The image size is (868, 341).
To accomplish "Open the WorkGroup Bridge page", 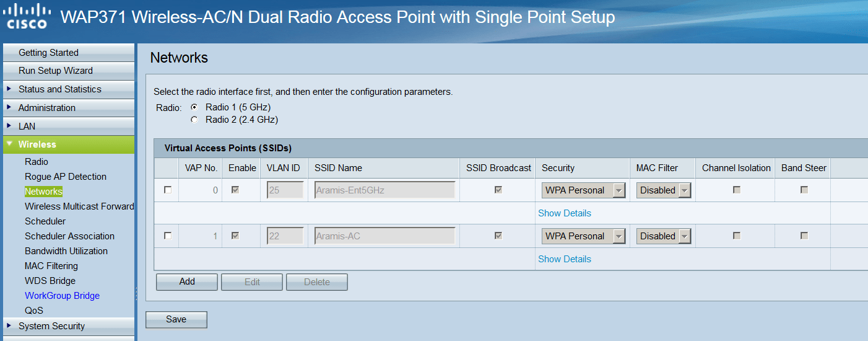I will (62, 296).
